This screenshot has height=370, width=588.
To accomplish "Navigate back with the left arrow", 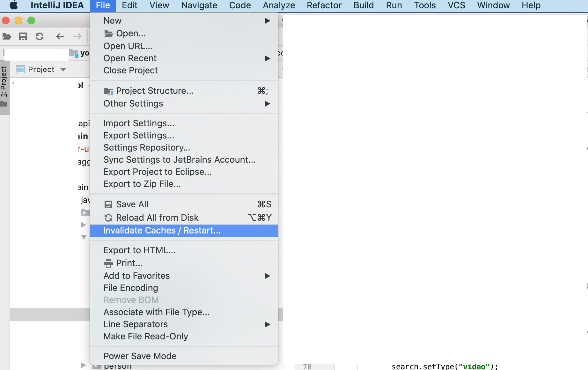I will click(x=60, y=36).
